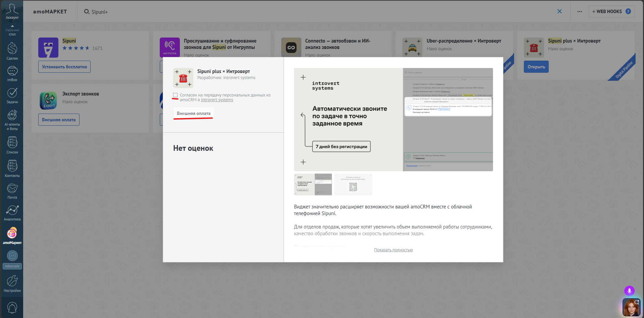
Task: Open the three-dots more menu
Action: (x=580, y=11)
